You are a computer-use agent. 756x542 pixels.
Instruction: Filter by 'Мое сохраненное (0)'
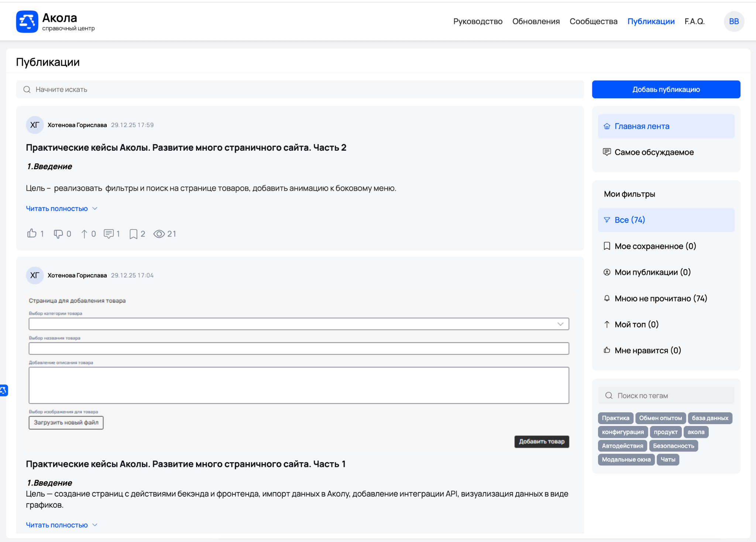pyautogui.click(x=655, y=246)
